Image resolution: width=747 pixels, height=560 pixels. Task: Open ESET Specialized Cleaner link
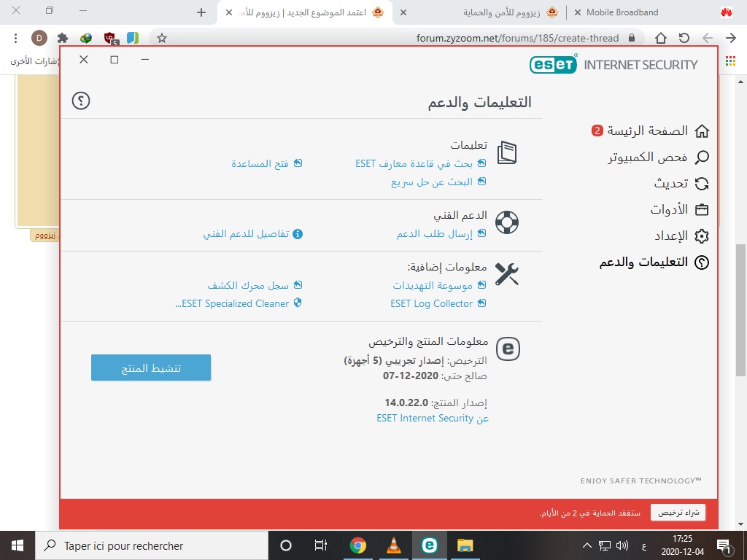(239, 303)
